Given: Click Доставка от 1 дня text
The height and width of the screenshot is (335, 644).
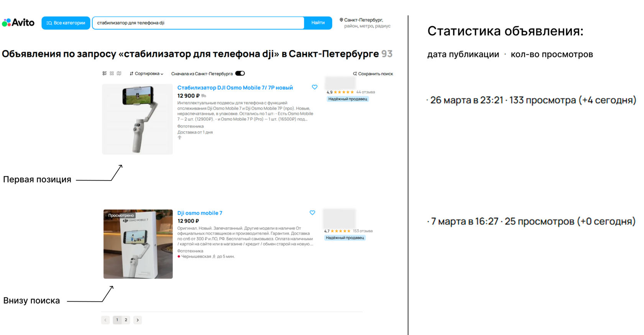Looking at the screenshot, I should (195, 132).
